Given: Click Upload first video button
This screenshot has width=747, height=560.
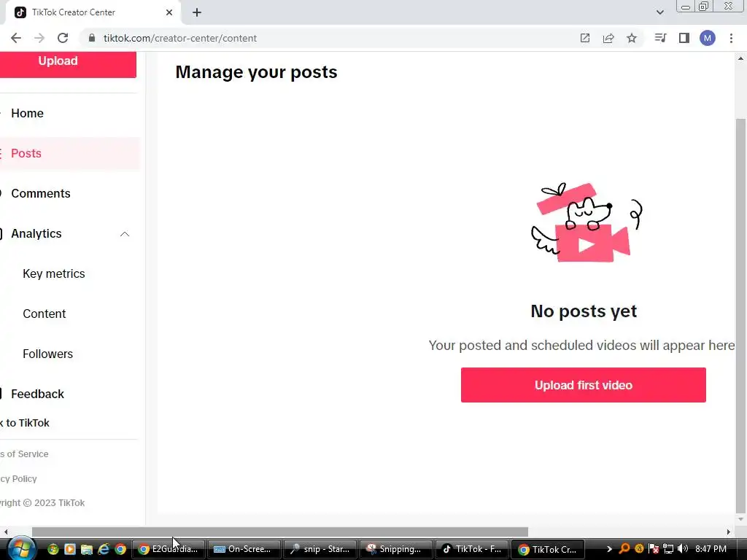Looking at the screenshot, I should tap(583, 385).
